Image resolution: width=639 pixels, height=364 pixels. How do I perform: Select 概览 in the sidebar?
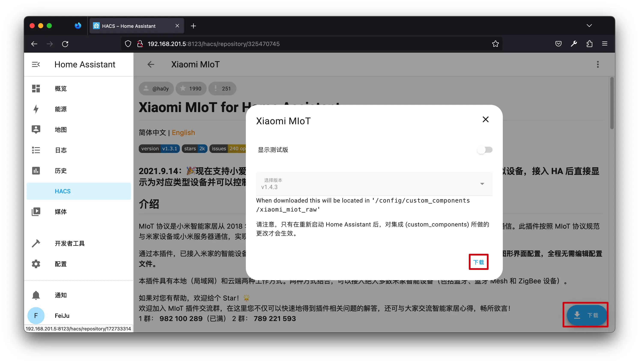[x=79, y=89]
